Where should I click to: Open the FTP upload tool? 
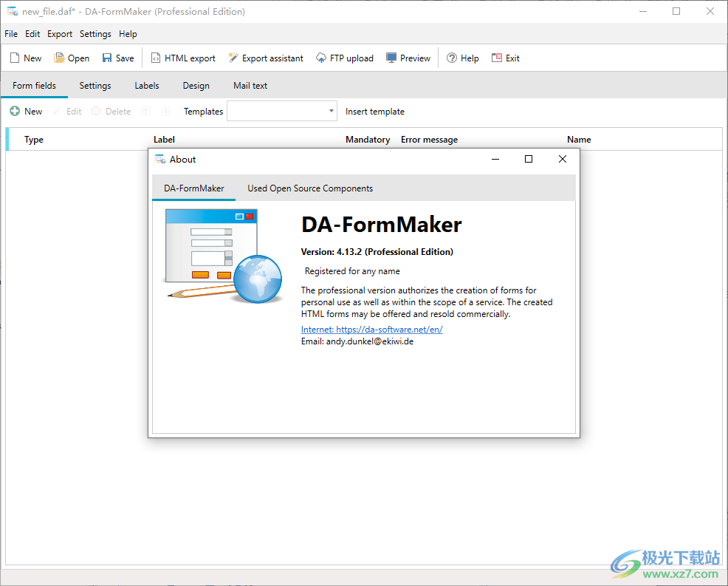click(344, 58)
